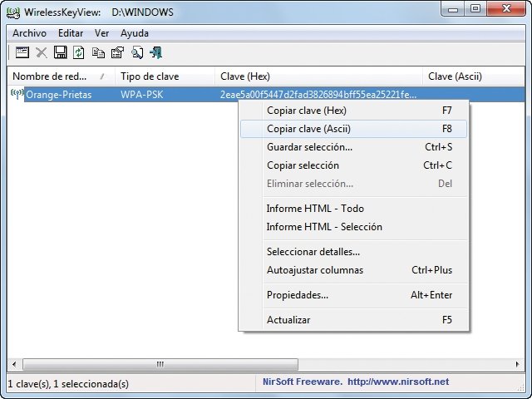Choose Copiar clave (Hex) from context menu
The height and width of the screenshot is (399, 532).
click(x=353, y=111)
